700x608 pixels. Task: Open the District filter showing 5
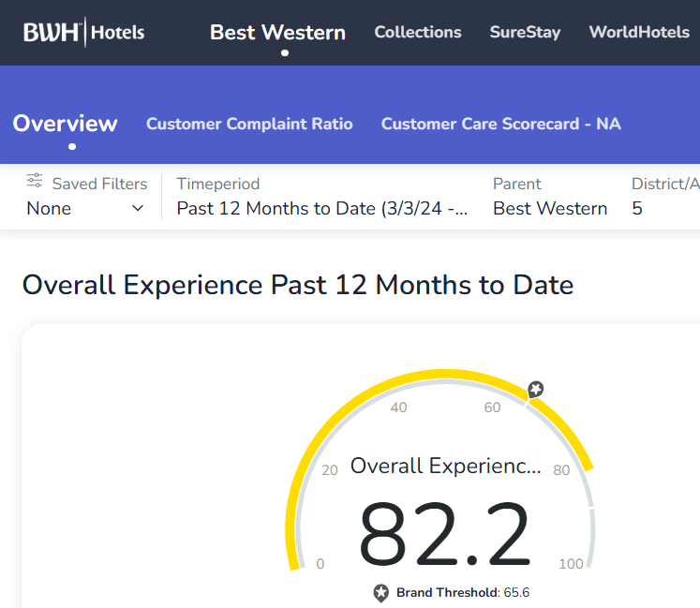[x=665, y=197]
